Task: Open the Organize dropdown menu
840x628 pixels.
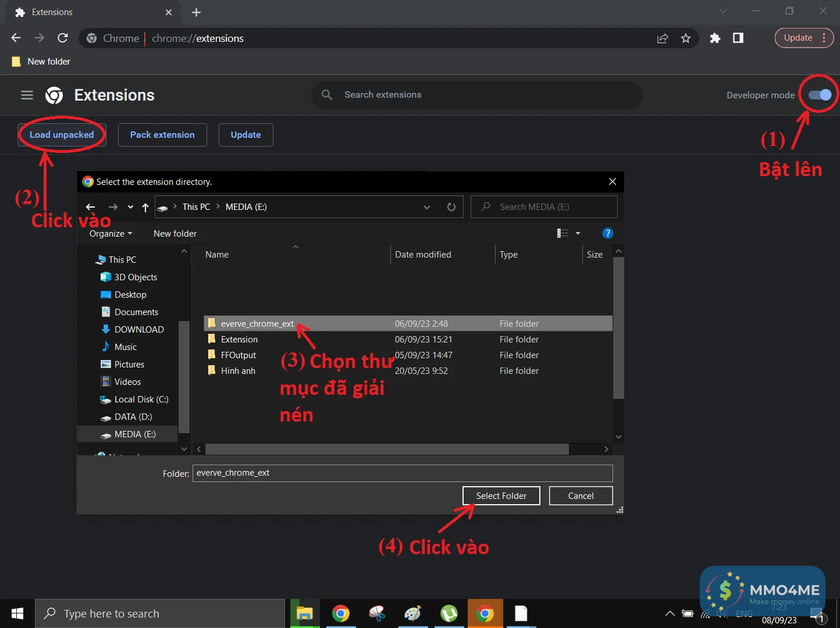Action: [x=111, y=233]
